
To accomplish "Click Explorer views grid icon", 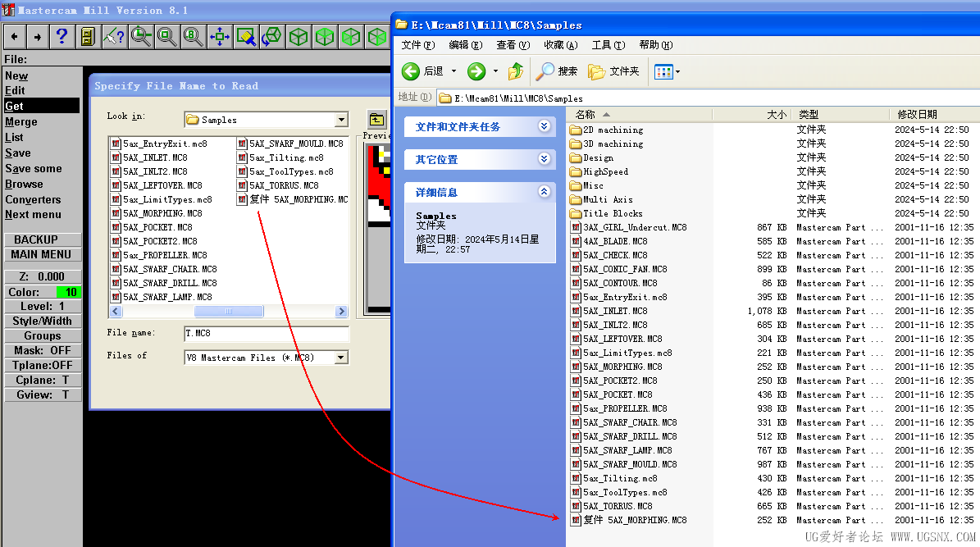I will [663, 72].
